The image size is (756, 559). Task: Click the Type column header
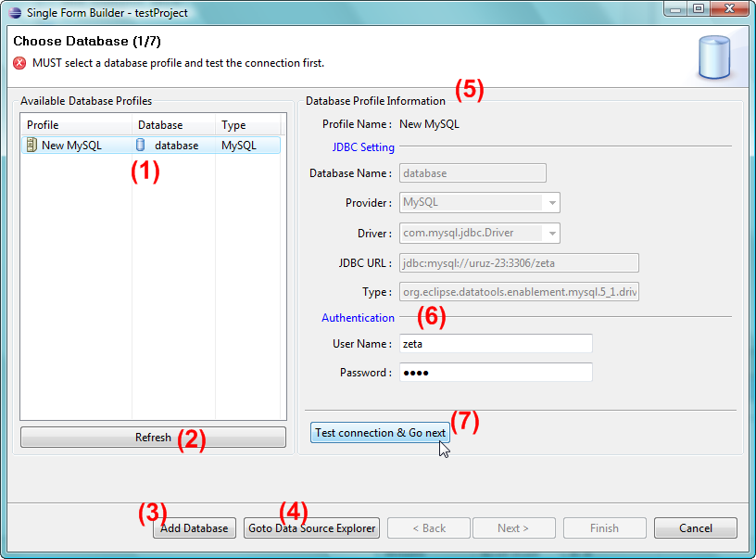click(232, 124)
